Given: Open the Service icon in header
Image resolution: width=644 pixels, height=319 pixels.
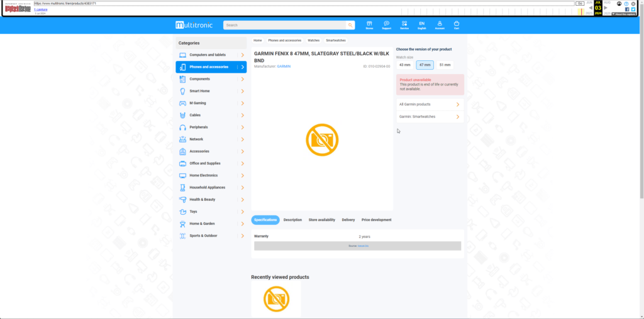Looking at the screenshot, I should point(404,24).
